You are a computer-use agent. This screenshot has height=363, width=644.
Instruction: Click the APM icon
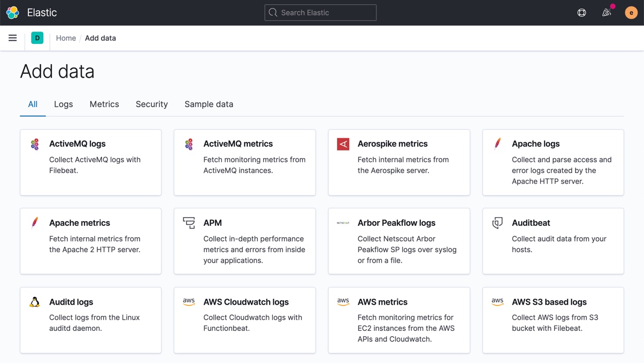[x=189, y=223]
